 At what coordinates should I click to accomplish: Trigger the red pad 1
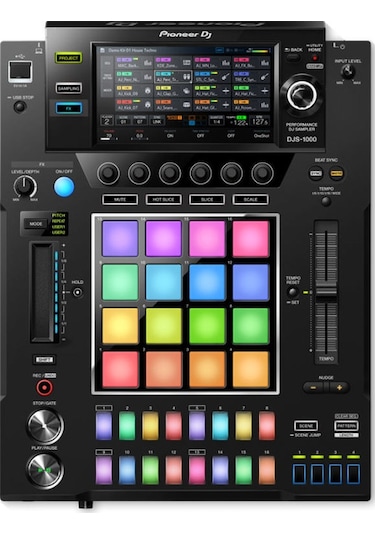click(x=120, y=370)
